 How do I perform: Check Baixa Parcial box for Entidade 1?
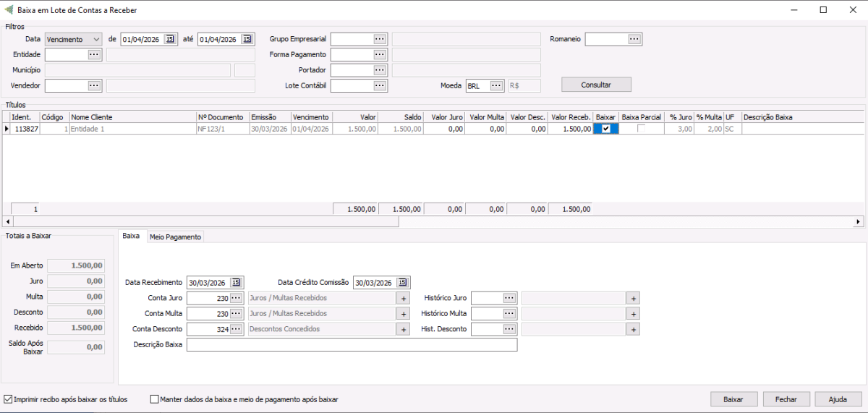641,129
